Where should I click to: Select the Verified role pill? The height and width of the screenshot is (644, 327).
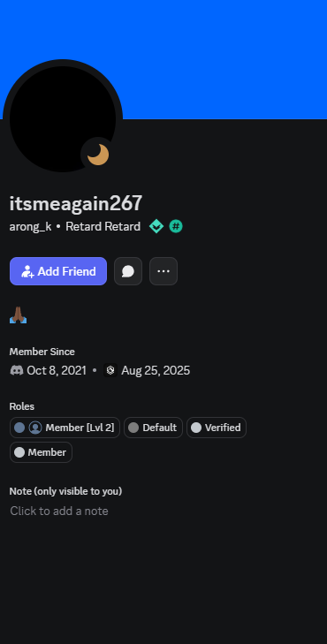[217, 428]
